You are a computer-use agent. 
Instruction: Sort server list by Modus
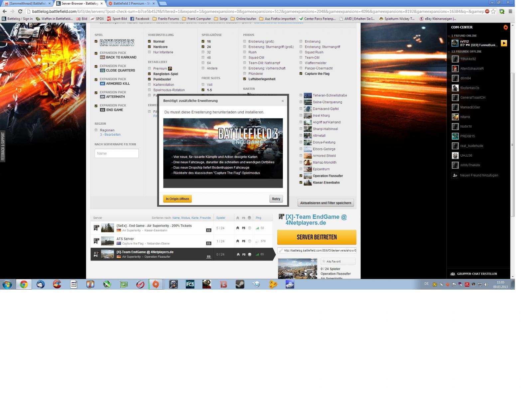click(185, 218)
